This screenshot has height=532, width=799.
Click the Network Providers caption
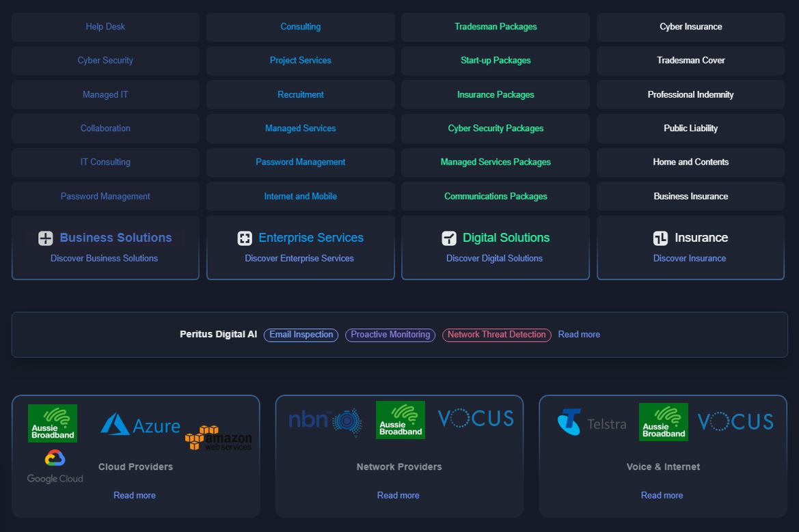(x=399, y=467)
